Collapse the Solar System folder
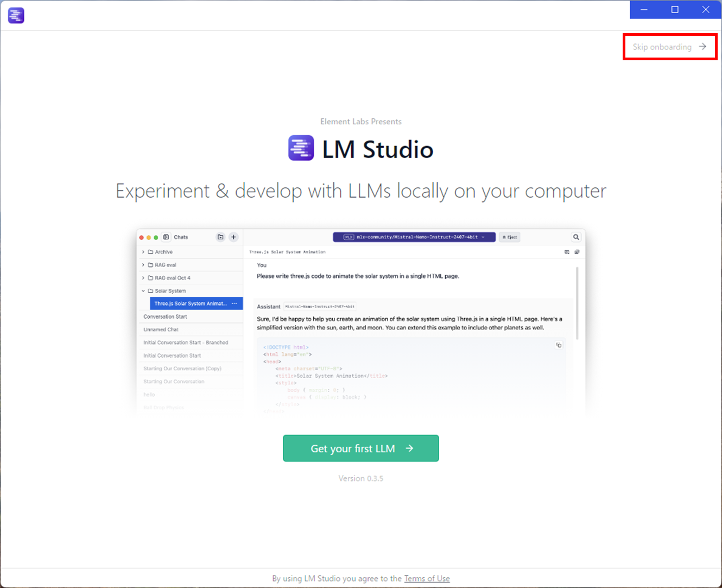This screenshot has width=722, height=588. pyautogui.click(x=143, y=290)
